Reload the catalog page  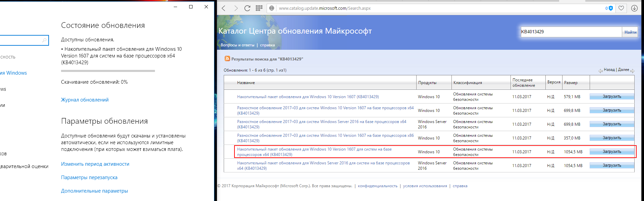[x=247, y=8]
